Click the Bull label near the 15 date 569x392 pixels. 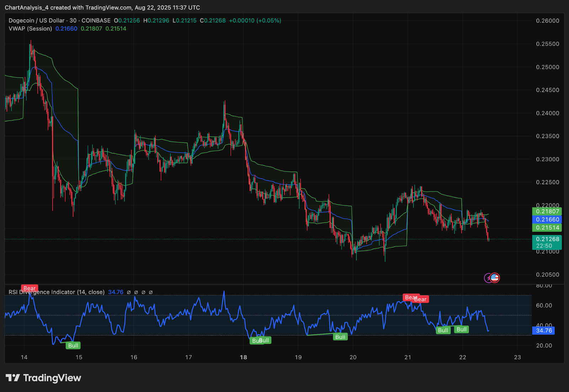[73, 345]
